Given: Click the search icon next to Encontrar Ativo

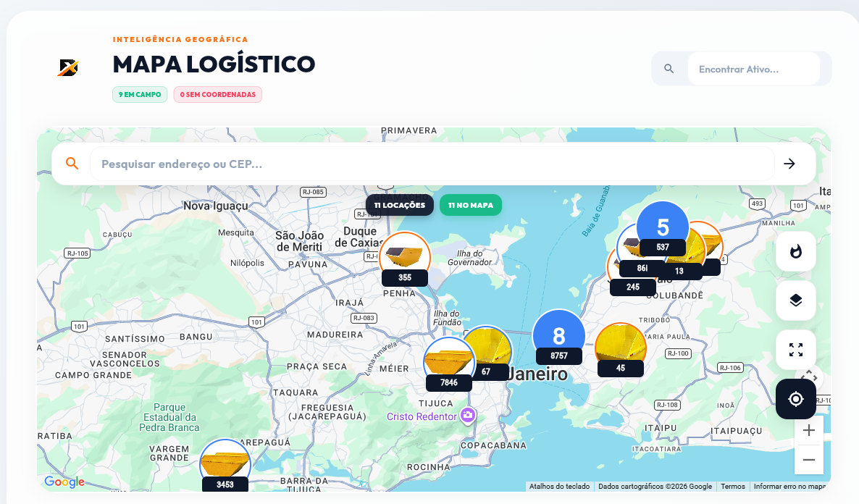Looking at the screenshot, I should pyautogui.click(x=669, y=68).
